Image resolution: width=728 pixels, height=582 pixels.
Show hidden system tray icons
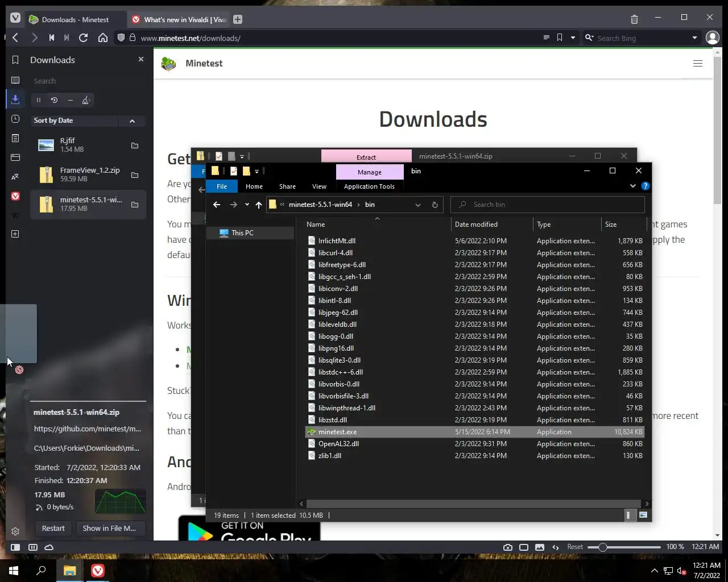[x=654, y=571]
